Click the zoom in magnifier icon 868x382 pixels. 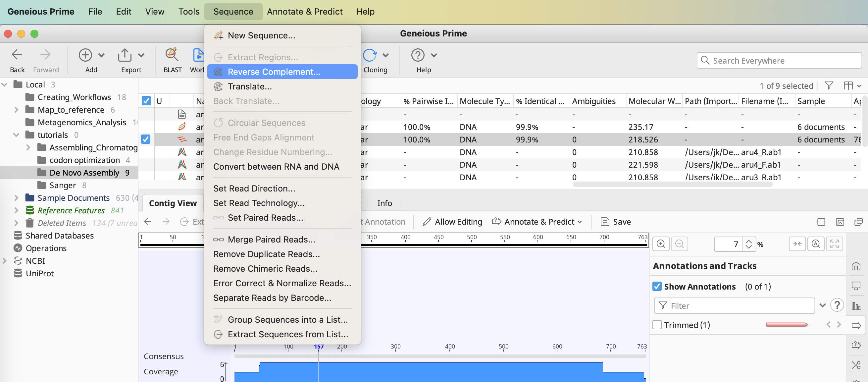[x=661, y=244]
